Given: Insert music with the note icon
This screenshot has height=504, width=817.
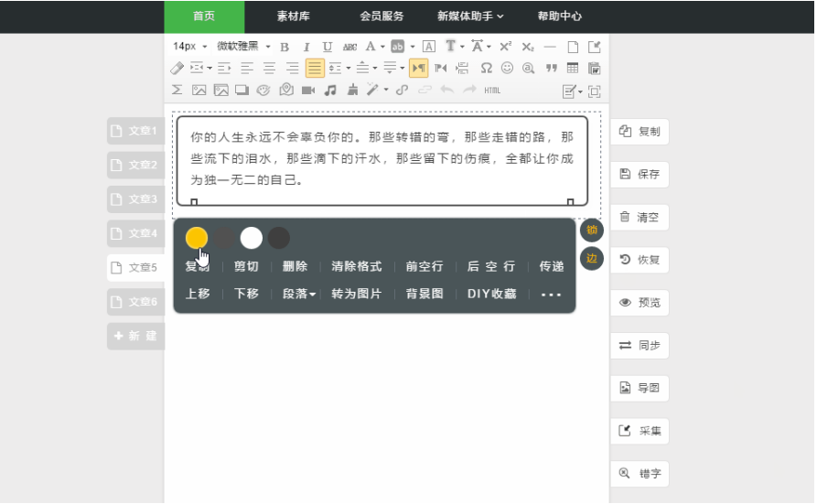Looking at the screenshot, I should click(x=330, y=91).
